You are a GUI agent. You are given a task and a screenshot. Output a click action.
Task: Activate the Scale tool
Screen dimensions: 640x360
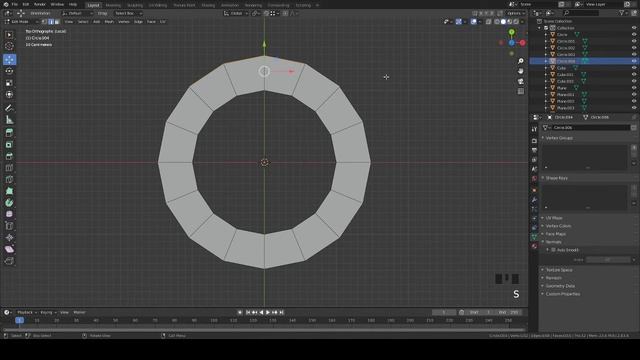click(x=9, y=83)
